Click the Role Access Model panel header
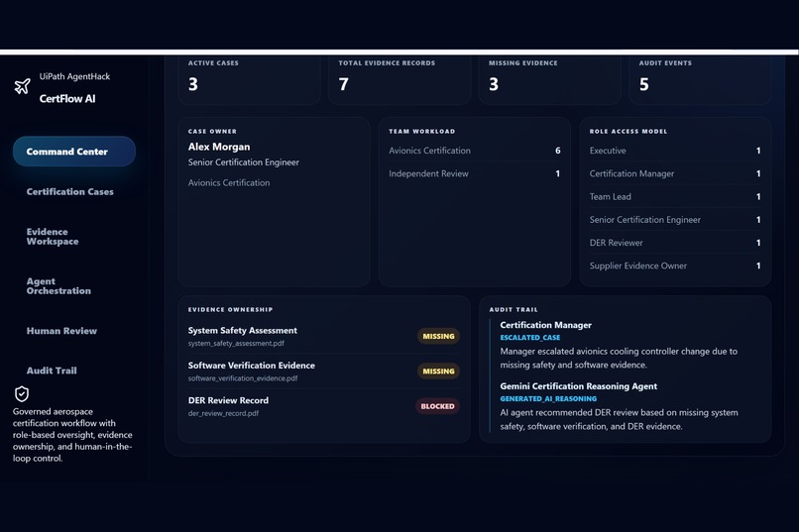The image size is (799, 532). pyautogui.click(x=628, y=132)
